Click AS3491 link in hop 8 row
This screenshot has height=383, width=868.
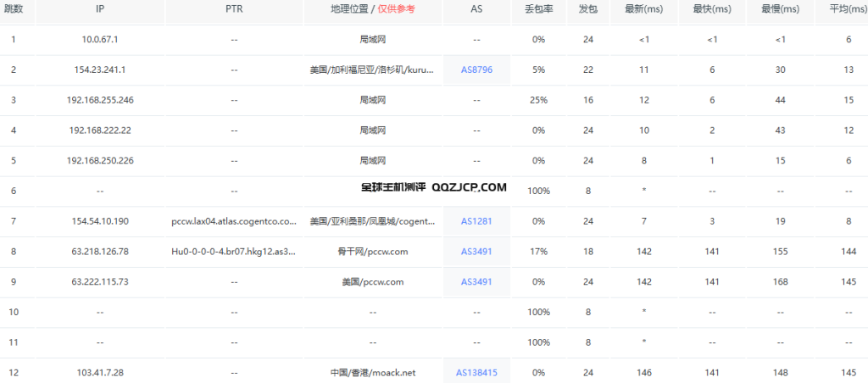[476, 252]
